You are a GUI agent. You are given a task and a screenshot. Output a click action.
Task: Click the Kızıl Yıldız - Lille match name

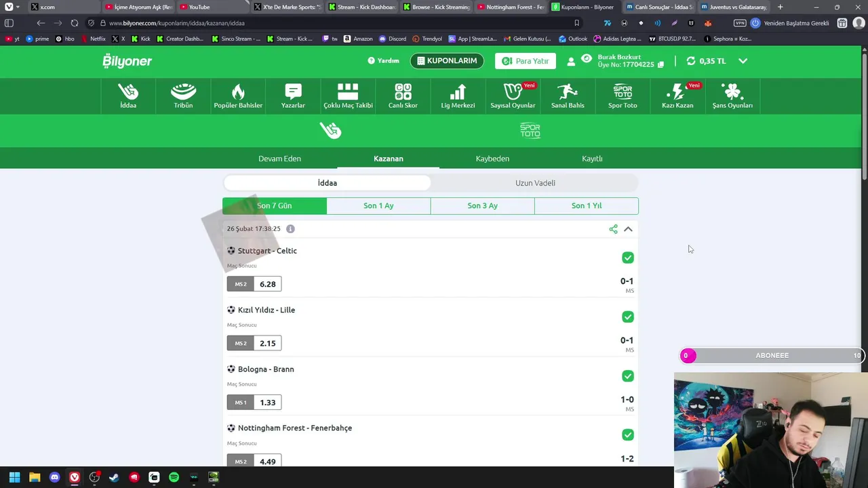tap(267, 310)
